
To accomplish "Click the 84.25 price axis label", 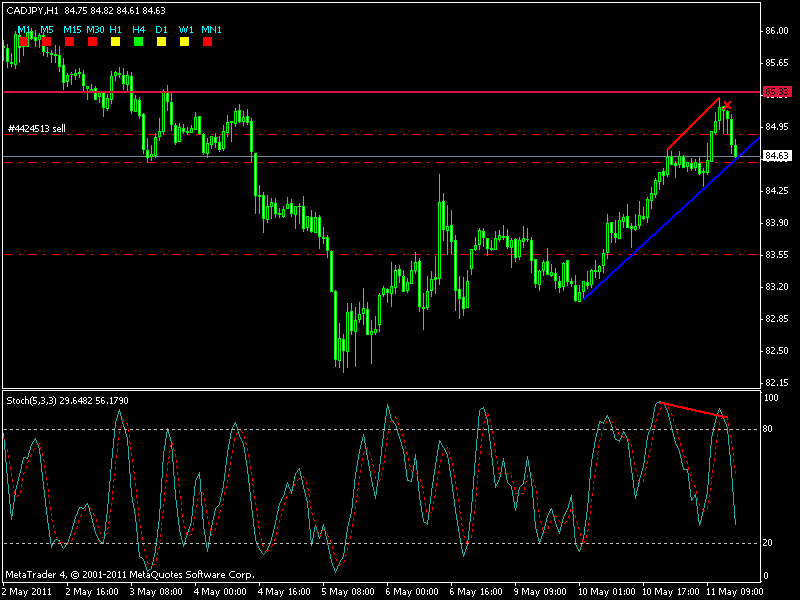I will pos(777,191).
